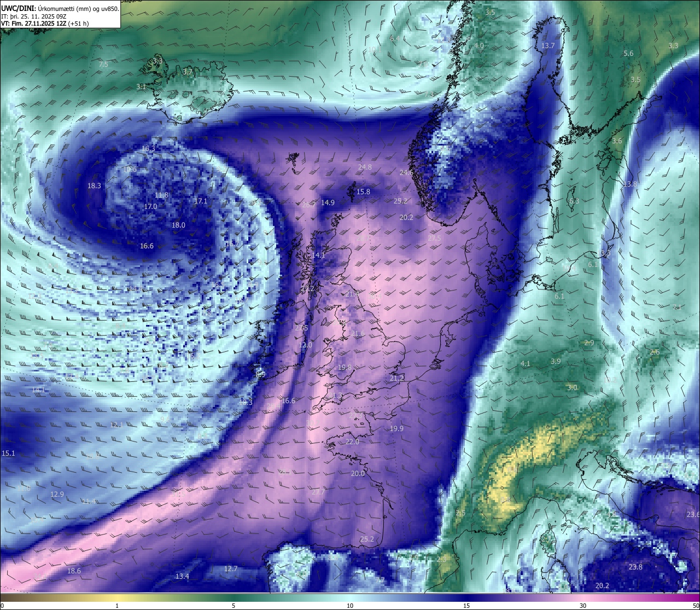Screen dimensions: 700x610
Task: Click the map value 3.0 over southern Germany
Action: click(x=572, y=387)
